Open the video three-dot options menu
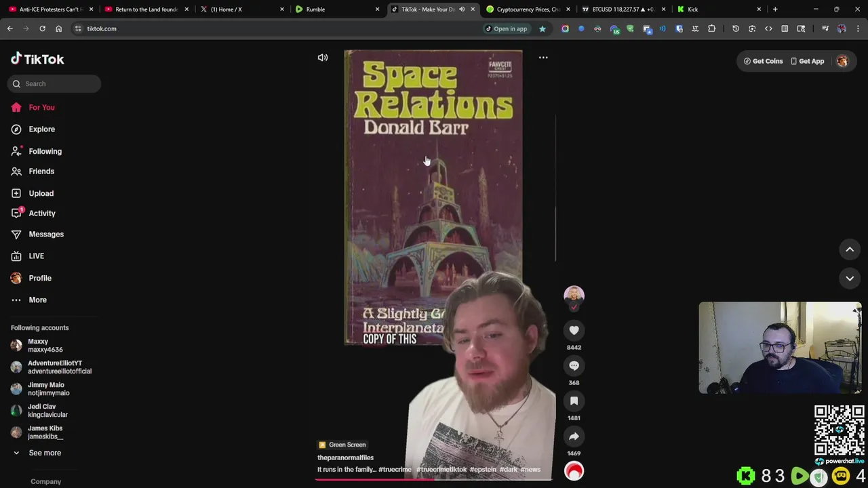 point(543,58)
